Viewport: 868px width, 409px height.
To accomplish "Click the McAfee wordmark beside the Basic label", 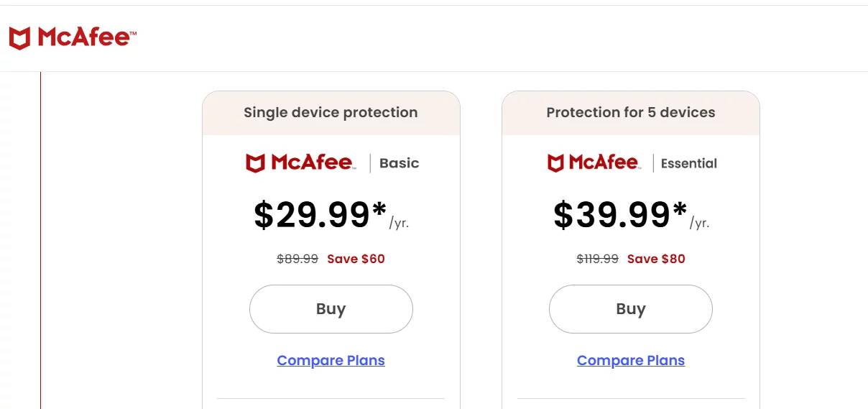I will (312, 162).
